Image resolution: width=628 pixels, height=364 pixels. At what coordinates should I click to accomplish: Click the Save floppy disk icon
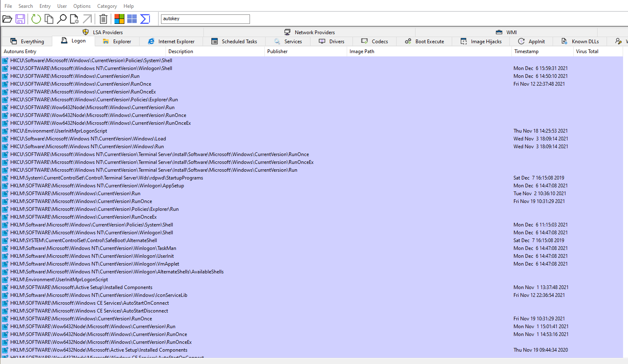[x=20, y=19]
